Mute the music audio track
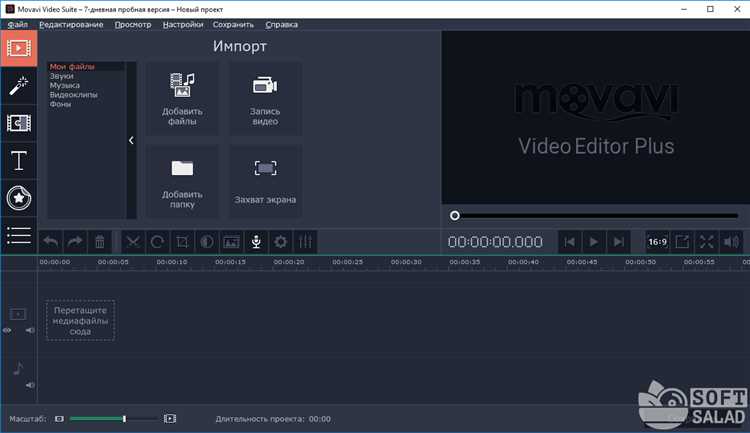Screen dimensions: 750x433 30,385
